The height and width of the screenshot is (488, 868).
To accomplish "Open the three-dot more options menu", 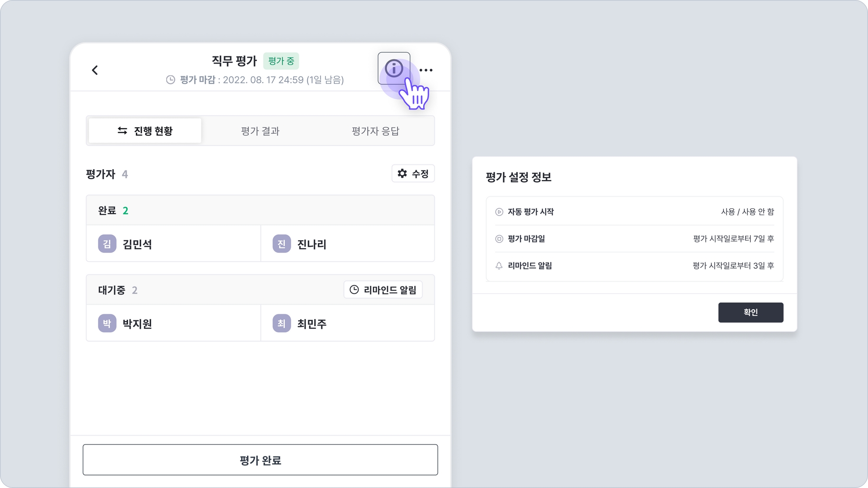I will [426, 70].
